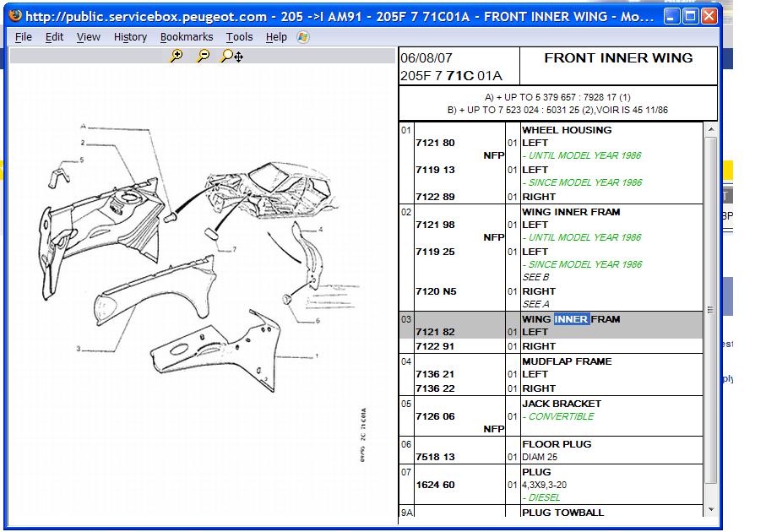Click UNTIL MODEL YEAR 1986 under WHEEL HOUSING

click(581, 156)
